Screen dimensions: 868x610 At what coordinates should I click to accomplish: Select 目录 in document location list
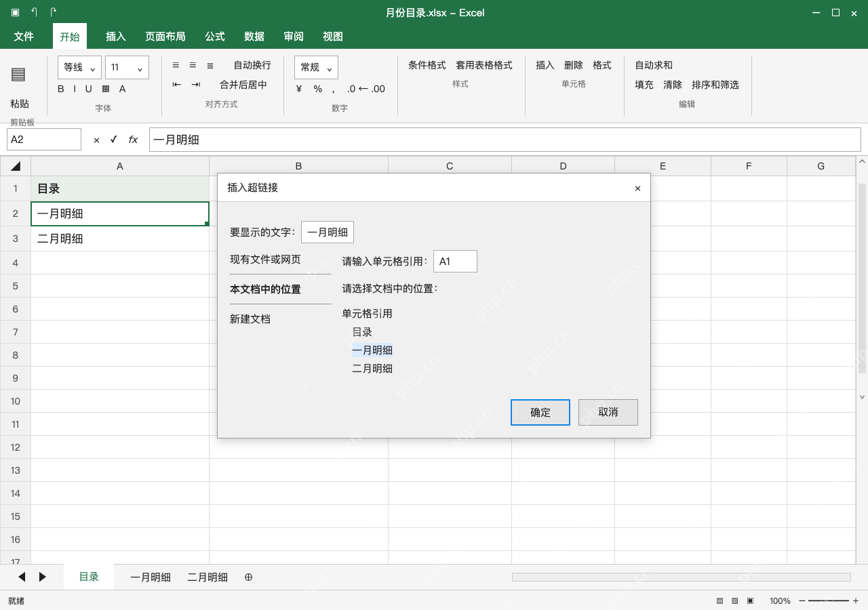362,332
